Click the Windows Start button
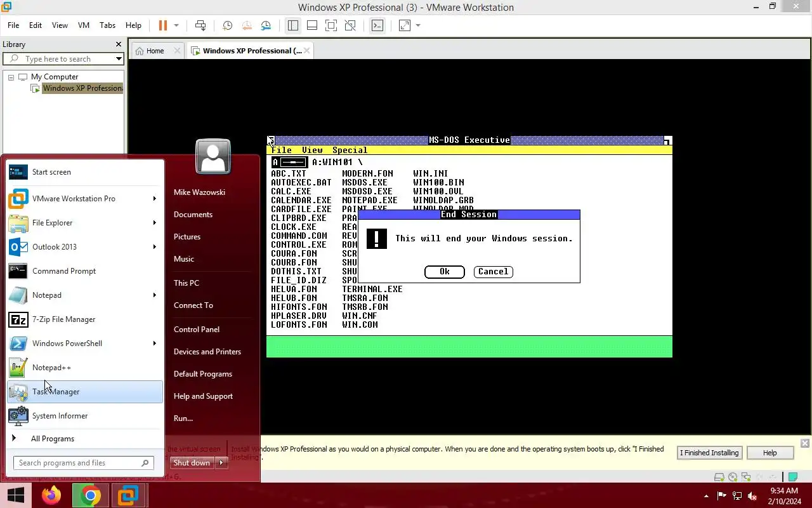The image size is (812, 508). (x=15, y=495)
